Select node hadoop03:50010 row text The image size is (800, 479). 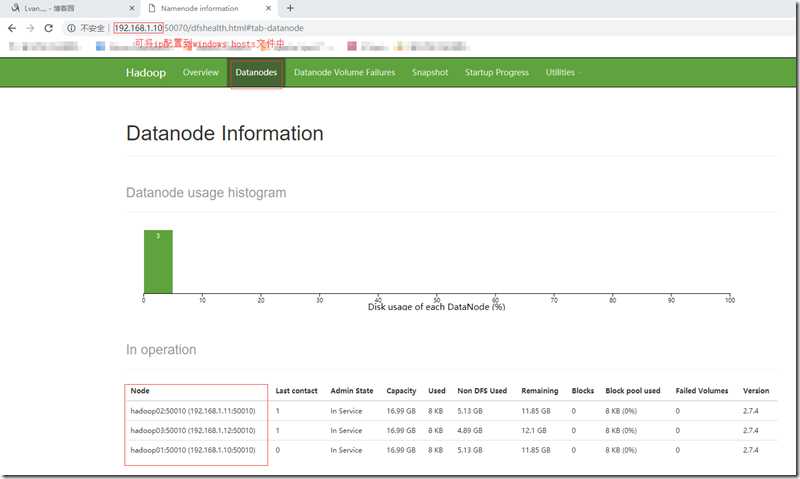pyautogui.click(x=193, y=431)
